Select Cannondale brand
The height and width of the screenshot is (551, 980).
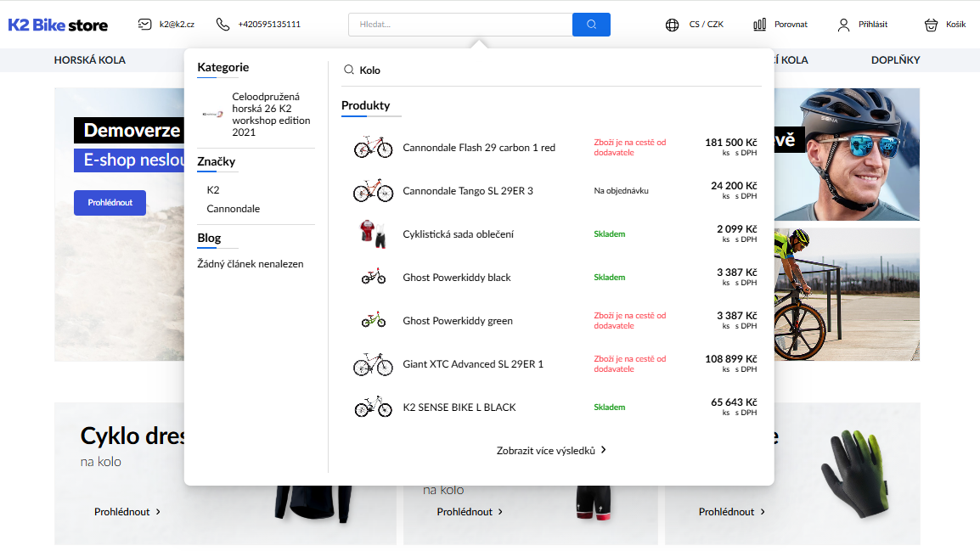coord(234,209)
